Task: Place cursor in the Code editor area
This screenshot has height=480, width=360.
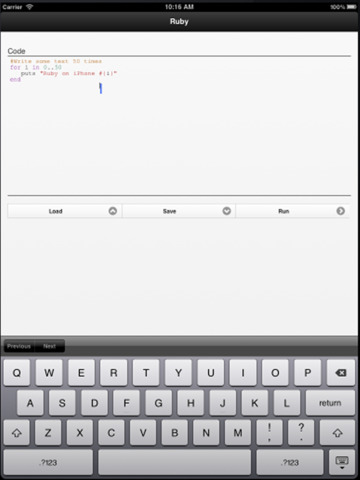Action: [x=179, y=126]
